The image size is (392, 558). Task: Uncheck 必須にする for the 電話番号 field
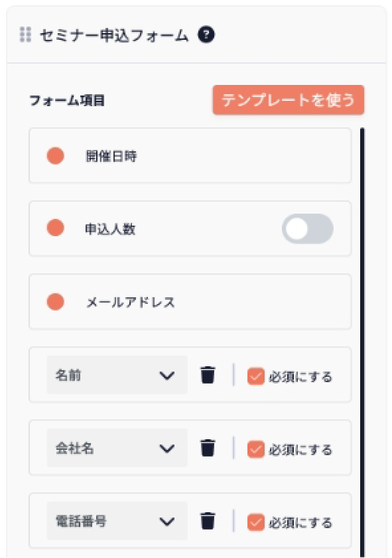pos(256,522)
